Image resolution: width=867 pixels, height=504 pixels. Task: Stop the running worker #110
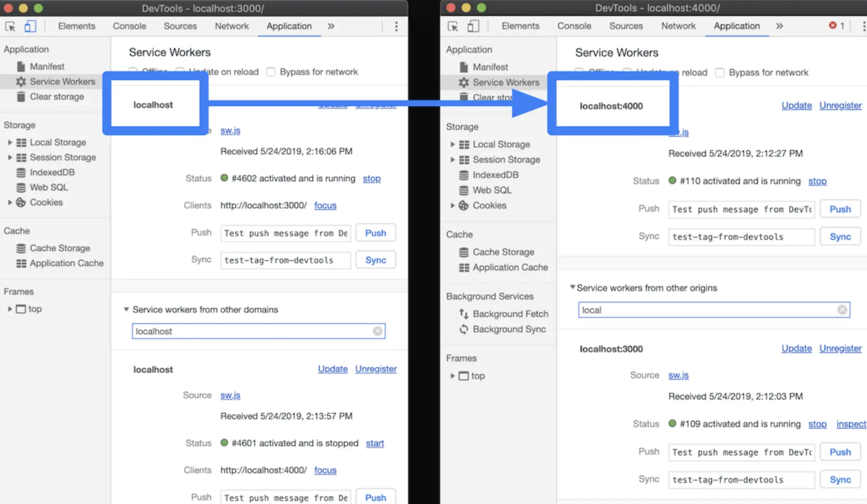point(817,181)
